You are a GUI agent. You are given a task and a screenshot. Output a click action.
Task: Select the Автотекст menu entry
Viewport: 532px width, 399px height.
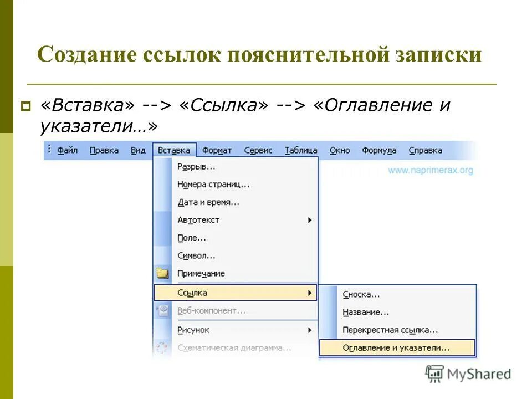click(x=236, y=220)
